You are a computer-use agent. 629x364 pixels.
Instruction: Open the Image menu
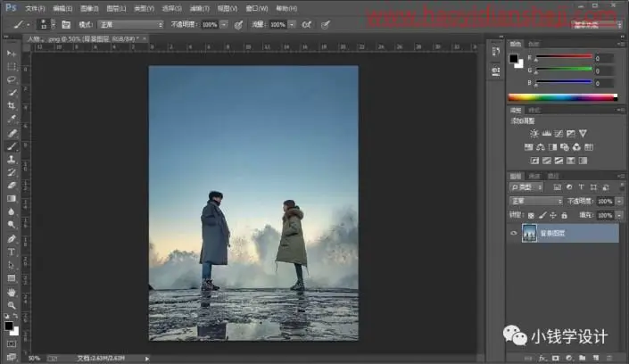(89, 8)
